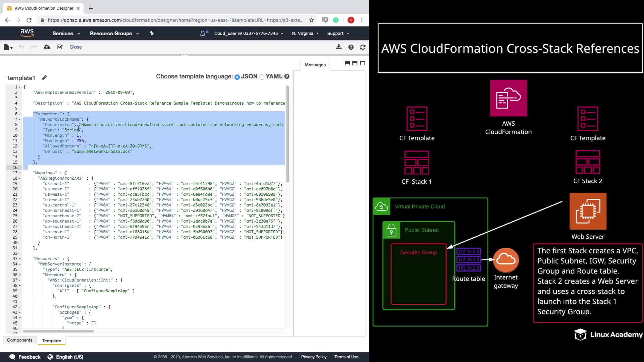
Task: Select JSON template language
Action: (237, 77)
